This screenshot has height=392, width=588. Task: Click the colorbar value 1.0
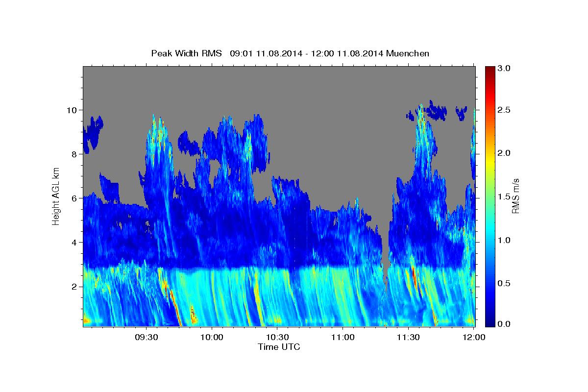pyautogui.click(x=504, y=240)
